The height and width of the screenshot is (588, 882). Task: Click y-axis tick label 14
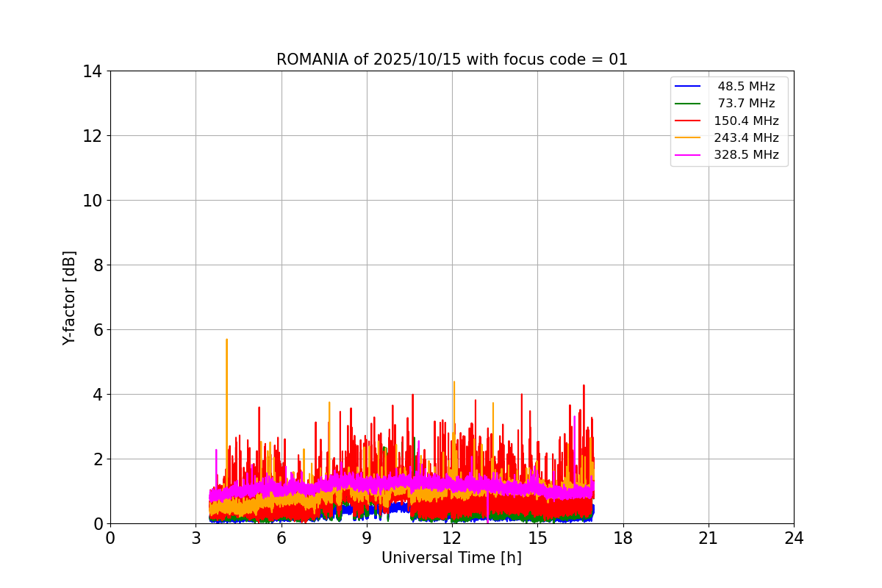tap(93, 71)
